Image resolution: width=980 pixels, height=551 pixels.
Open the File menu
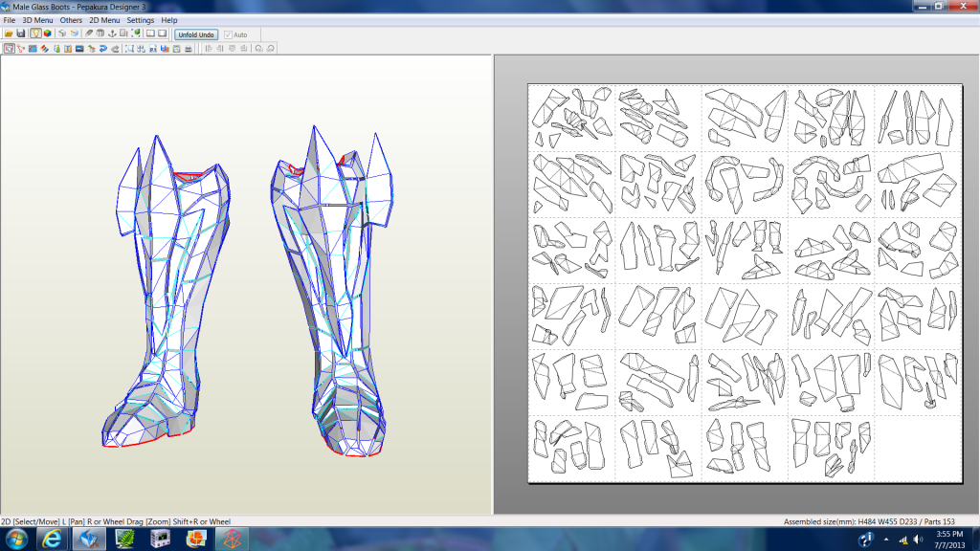click(x=10, y=20)
